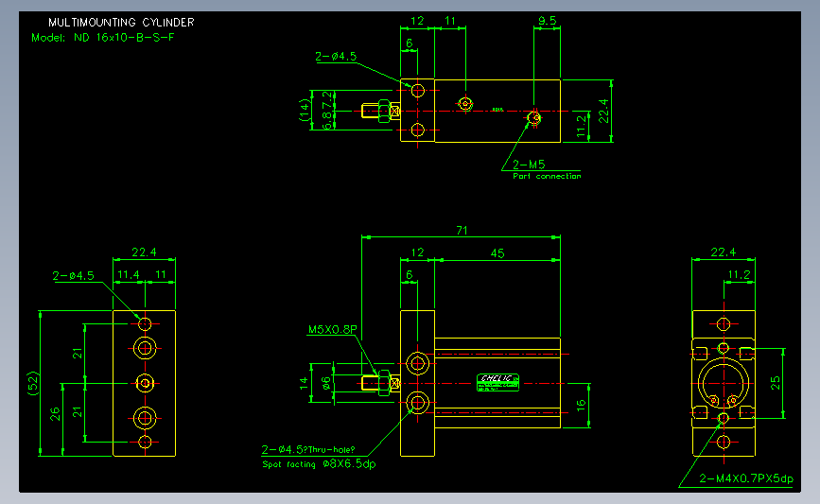This screenshot has width=820, height=504.
Task: Click the 12 dimension in front view
Action: tap(417, 252)
